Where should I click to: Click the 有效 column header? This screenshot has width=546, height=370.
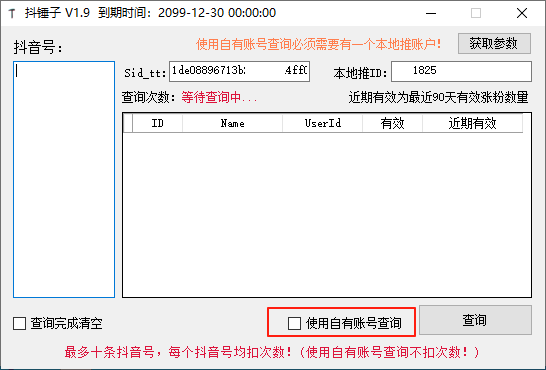[392, 123]
